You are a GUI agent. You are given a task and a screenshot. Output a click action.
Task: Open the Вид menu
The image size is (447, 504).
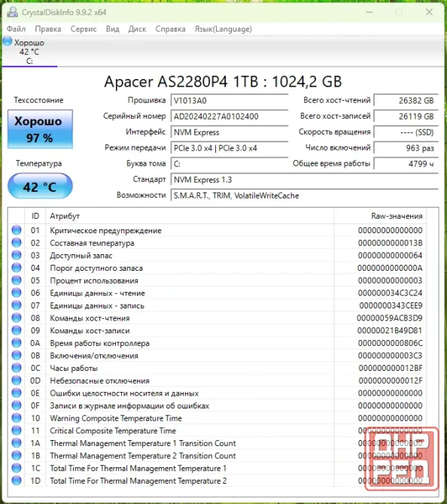tap(113, 29)
